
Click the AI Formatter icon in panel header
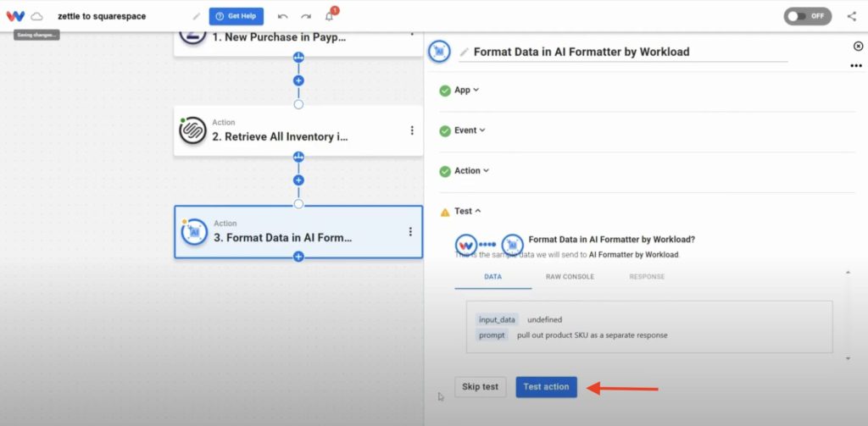pyautogui.click(x=440, y=52)
